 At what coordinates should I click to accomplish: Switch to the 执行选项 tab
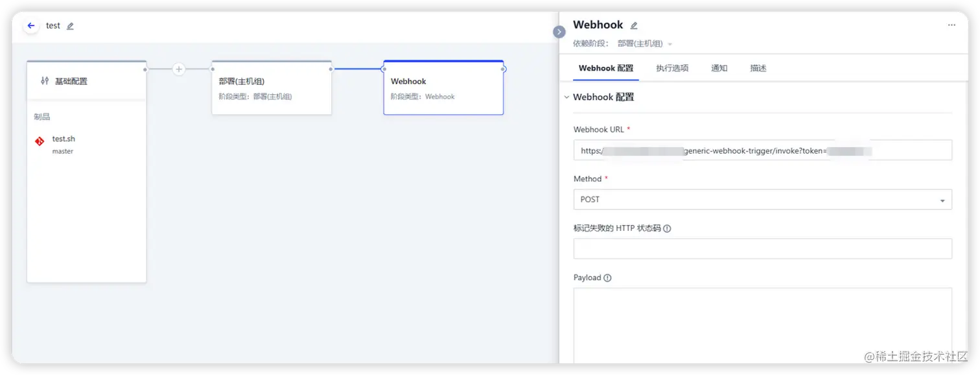[672, 68]
